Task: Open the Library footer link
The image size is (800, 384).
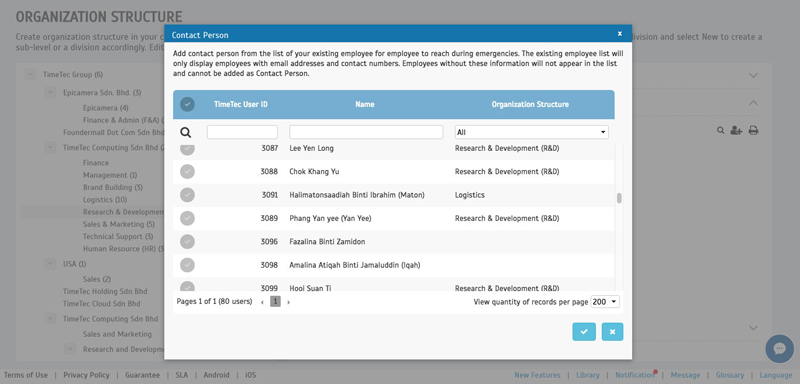Action: [588, 375]
